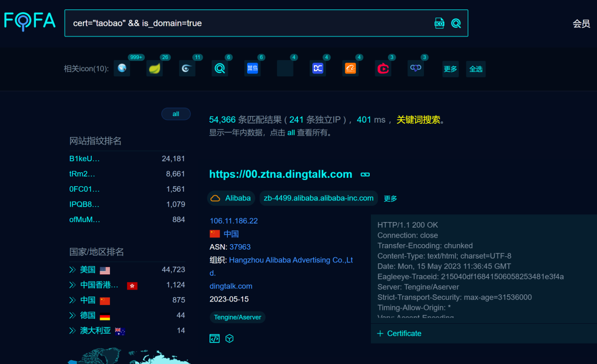Toggle the 'all' filter pill
The image size is (597, 364).
click(176, 114)
